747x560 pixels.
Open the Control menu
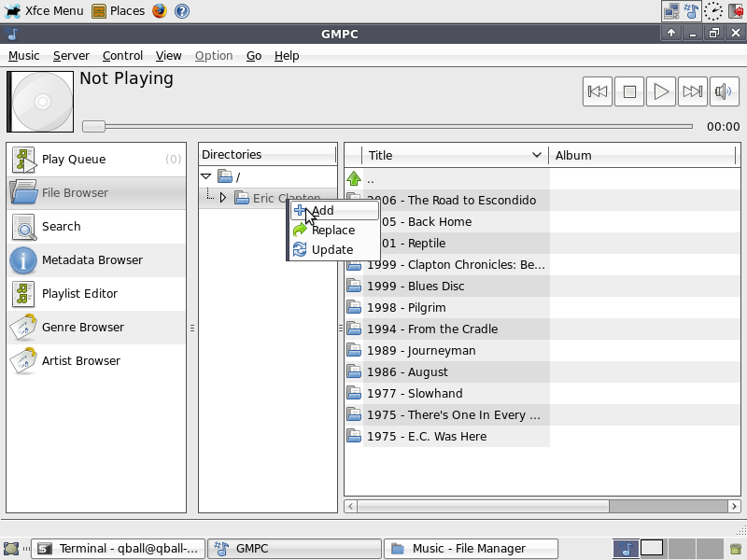122,56
